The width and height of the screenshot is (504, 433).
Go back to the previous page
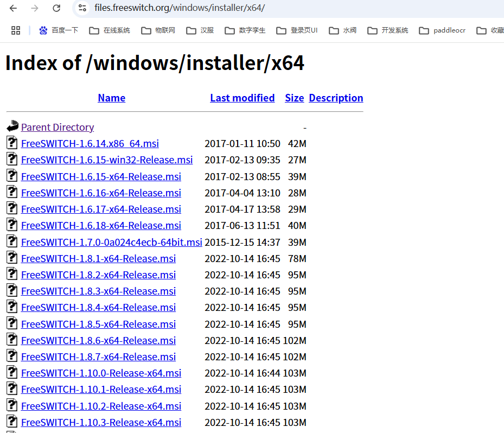coord(13,8)
